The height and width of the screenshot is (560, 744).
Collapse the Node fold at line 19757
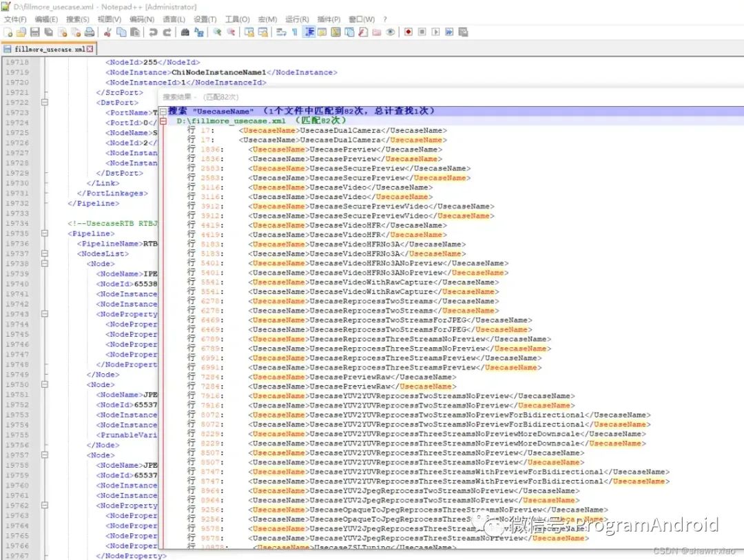pos(45,455)
